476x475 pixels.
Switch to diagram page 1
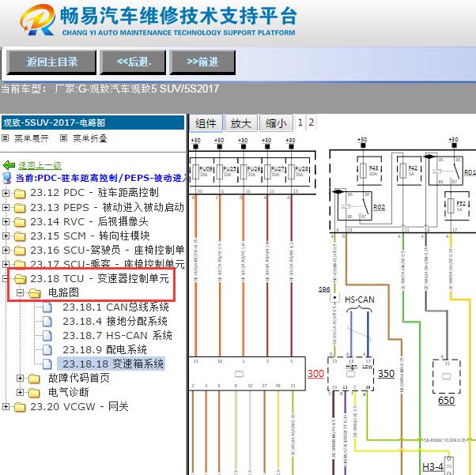(300, 123)
